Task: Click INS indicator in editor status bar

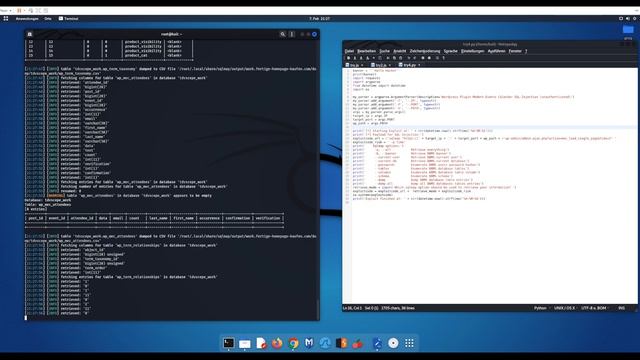Action: 621,308
